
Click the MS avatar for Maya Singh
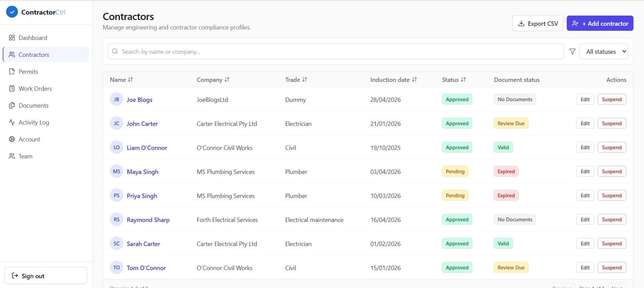pos(117,172)
